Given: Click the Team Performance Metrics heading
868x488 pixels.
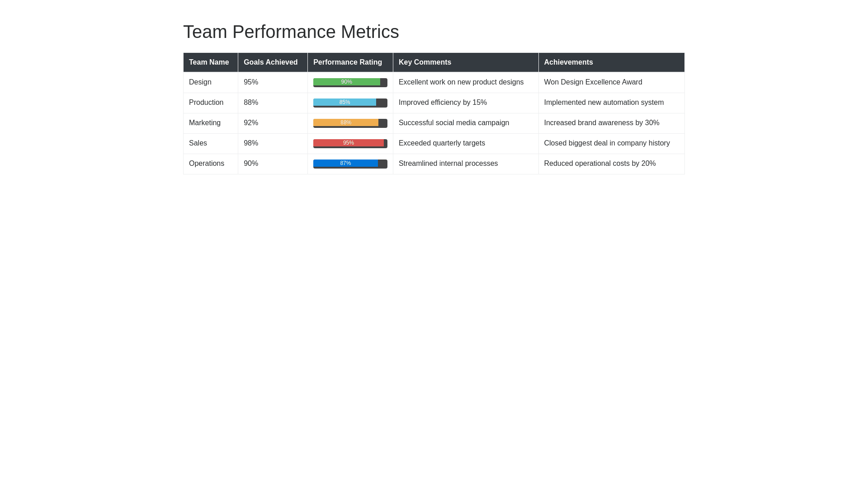Looking at the screenshot, I should coord(291,32).
